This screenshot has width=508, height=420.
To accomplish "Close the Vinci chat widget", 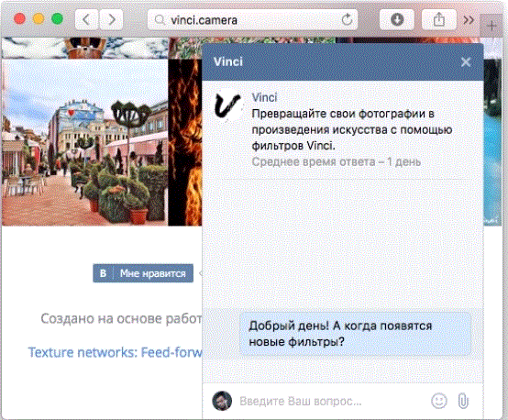I will 466,61.
